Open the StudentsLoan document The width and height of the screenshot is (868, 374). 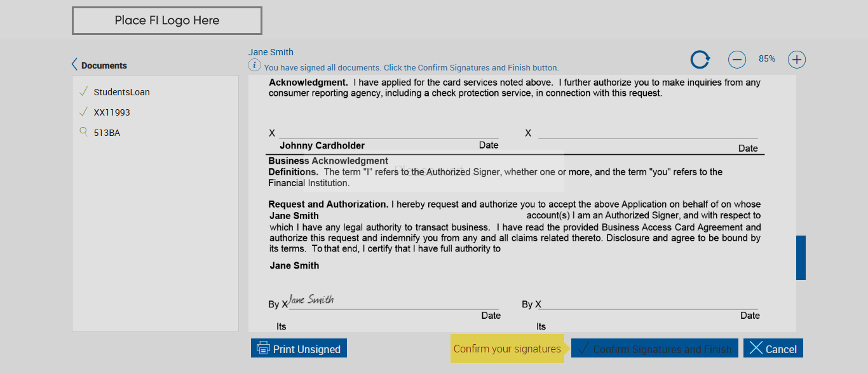[x=121, y=92]
